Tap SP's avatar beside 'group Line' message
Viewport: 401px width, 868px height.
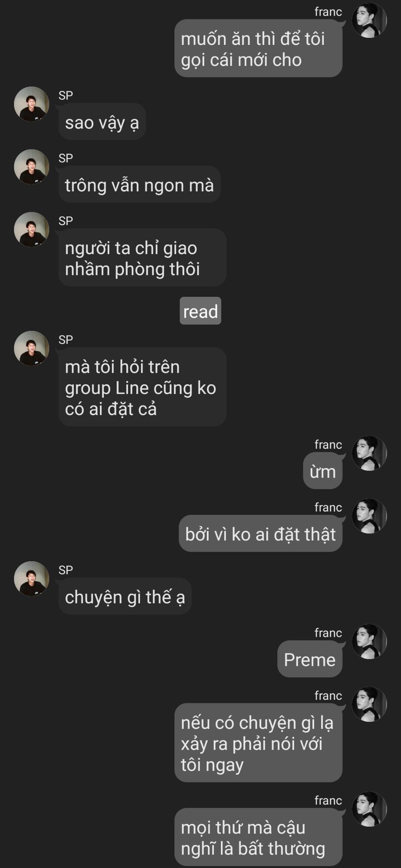tap(32, 349)
